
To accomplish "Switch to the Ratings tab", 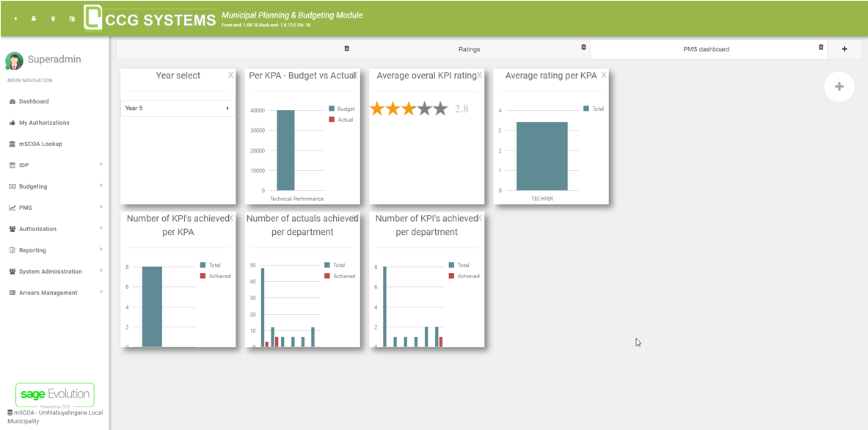I will [x=469, y=49].
